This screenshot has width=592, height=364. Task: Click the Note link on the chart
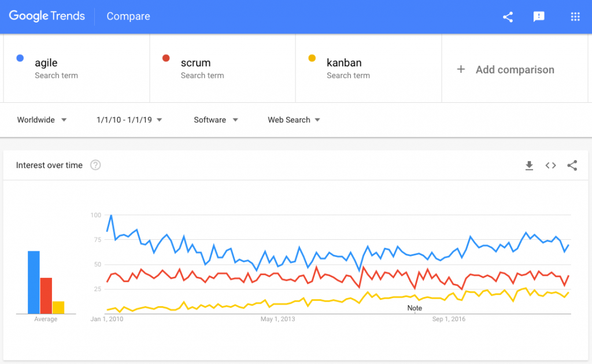point(415,308)
